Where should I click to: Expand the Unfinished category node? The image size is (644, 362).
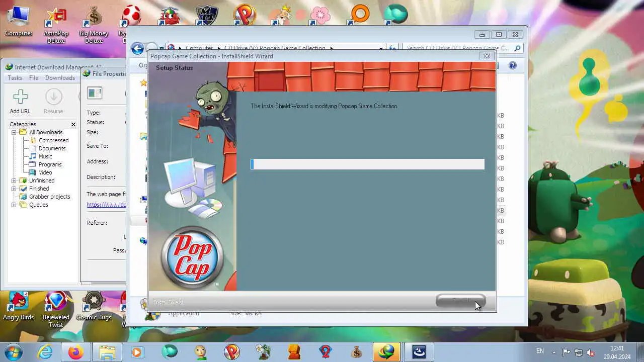(14, 180)
